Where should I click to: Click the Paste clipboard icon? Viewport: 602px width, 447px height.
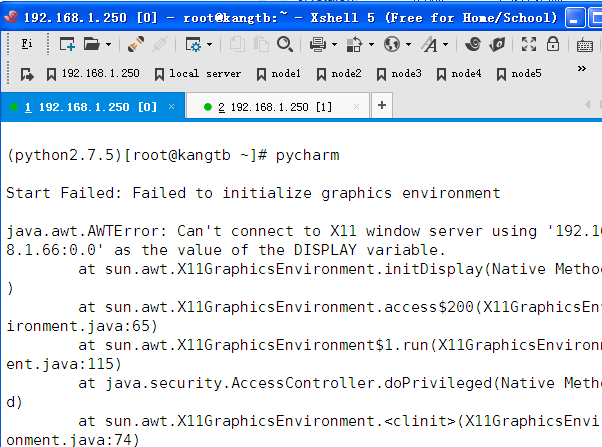click(261, 45)
